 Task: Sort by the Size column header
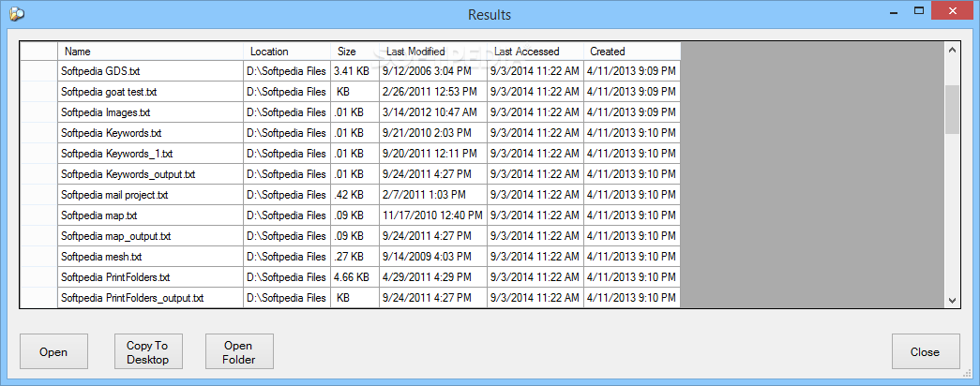[355, 52]
